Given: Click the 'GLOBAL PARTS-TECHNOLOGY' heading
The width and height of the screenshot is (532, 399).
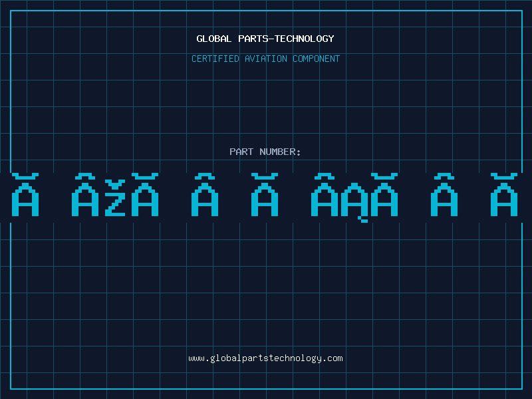Looking at the screenshot, I should (x=265, y=39).
